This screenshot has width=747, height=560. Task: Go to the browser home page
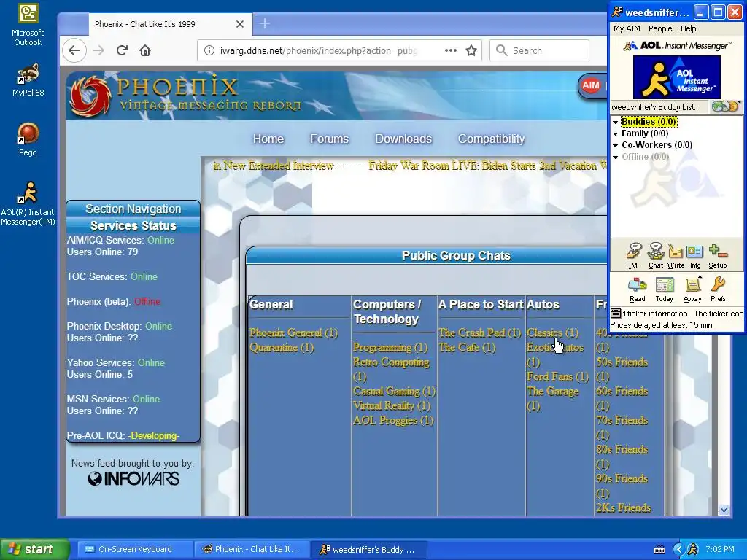[145, 50]
